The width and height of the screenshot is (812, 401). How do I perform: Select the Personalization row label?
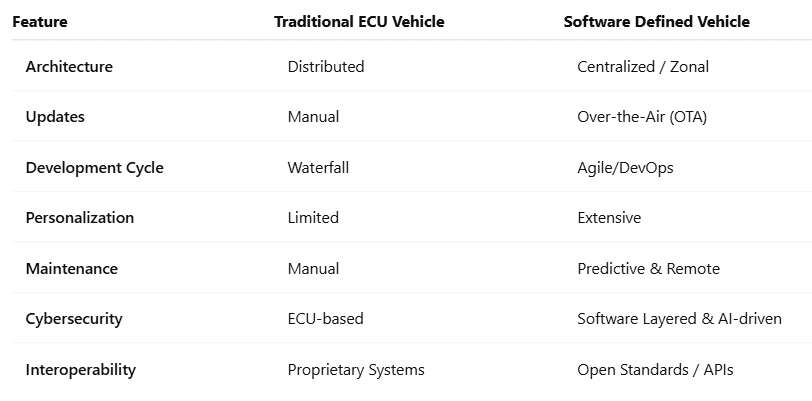pyautogui.click(x=79, y=218)
